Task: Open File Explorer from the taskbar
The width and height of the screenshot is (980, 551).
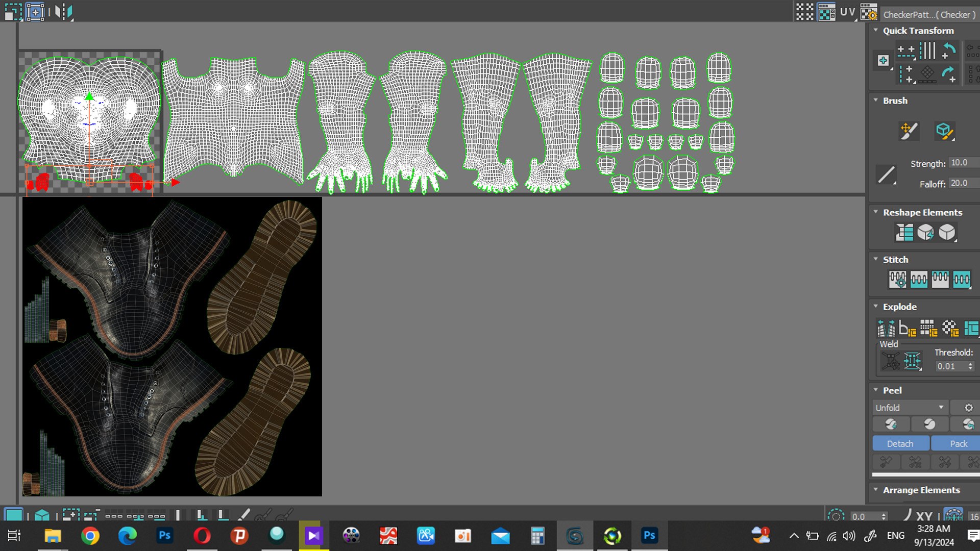Action: point(53,536)
